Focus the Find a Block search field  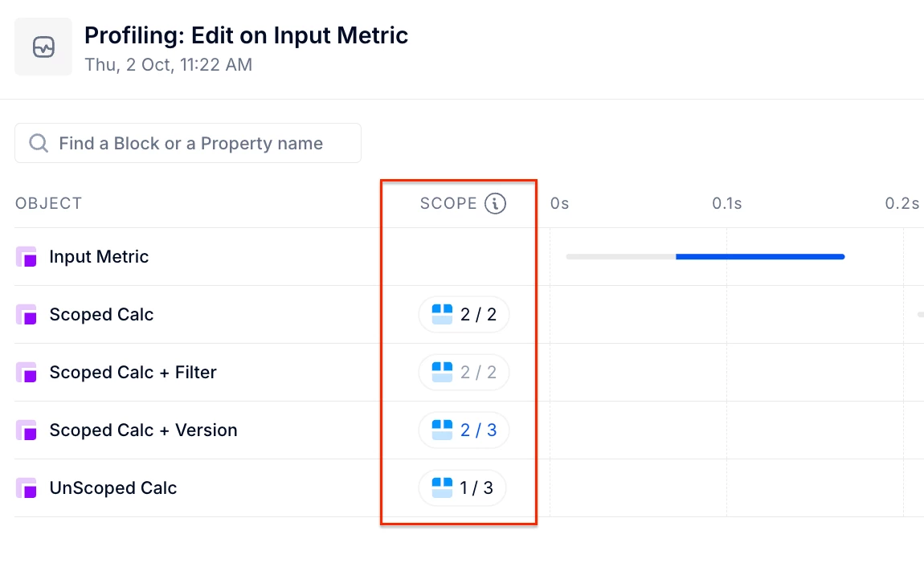click(201, 144)
